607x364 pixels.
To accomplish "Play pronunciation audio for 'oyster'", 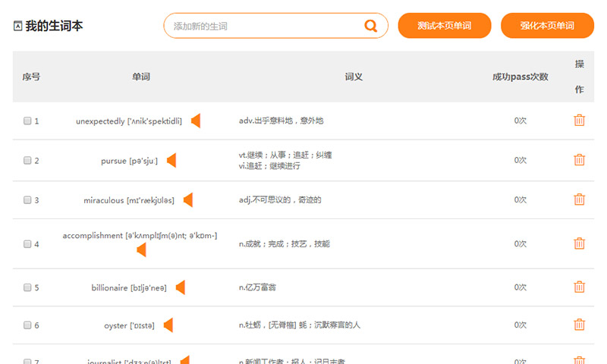I will (x=168, y=325).
